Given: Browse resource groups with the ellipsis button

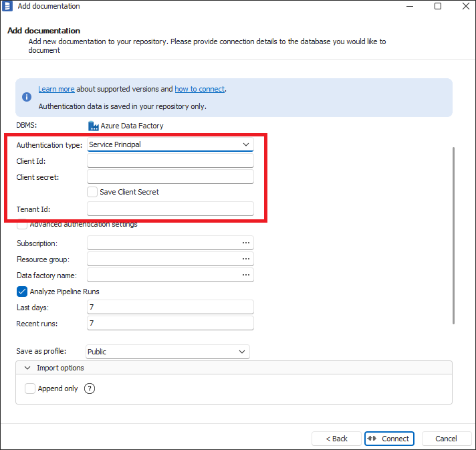Looking at the screenshot, I should click(x=246, y=259).
